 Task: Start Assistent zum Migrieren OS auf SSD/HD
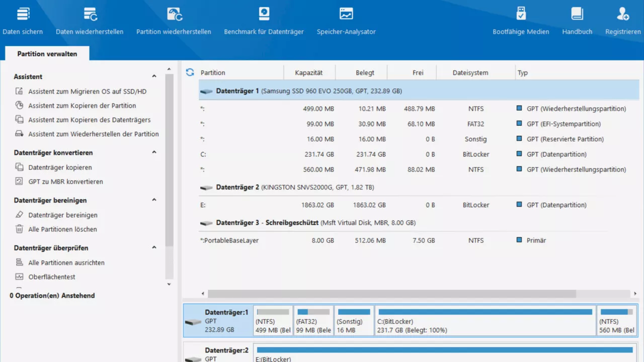88,92
